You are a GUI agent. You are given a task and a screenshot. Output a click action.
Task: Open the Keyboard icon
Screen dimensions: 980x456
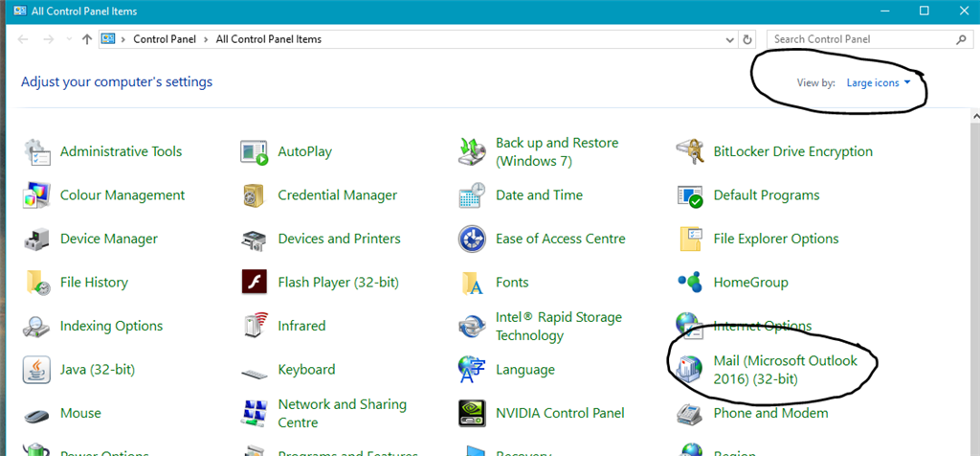tap(255, 373)
